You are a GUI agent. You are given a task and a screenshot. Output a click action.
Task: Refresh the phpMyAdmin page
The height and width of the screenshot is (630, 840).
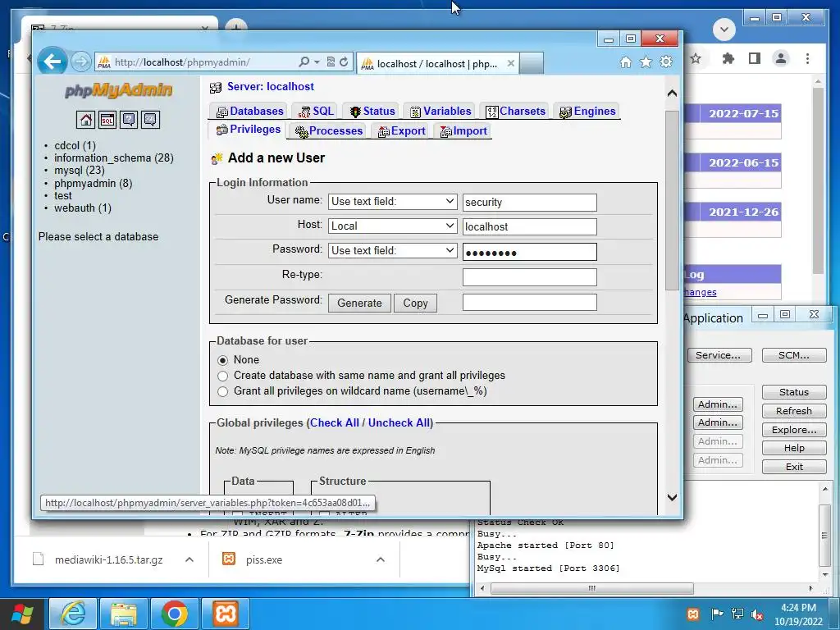coord(344,62)
